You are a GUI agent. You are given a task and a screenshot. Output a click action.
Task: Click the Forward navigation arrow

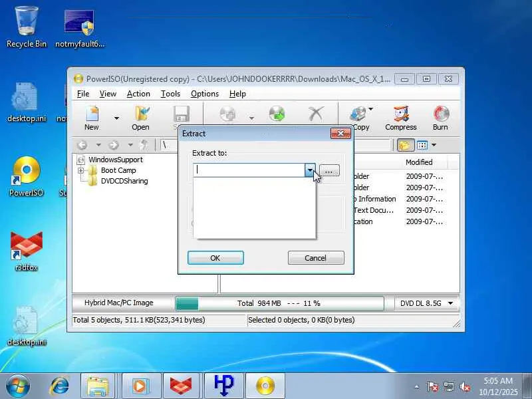click(114, 145)
